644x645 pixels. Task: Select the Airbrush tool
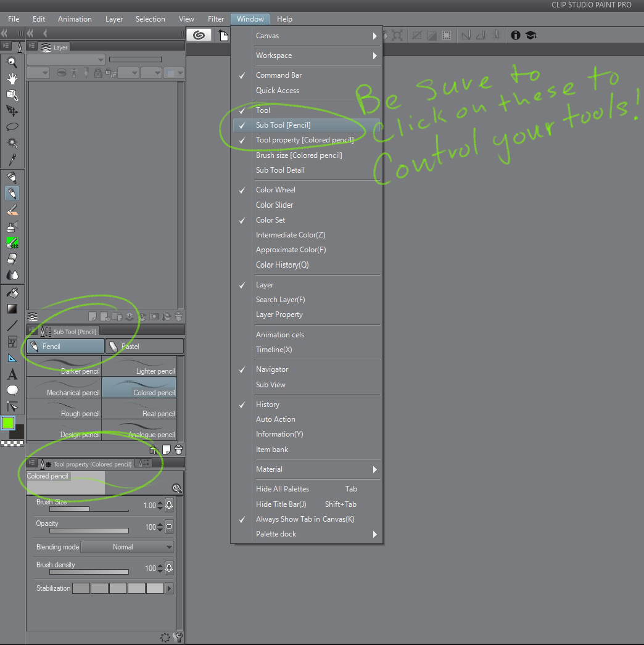pyautogui.click(x=12, y=227)
